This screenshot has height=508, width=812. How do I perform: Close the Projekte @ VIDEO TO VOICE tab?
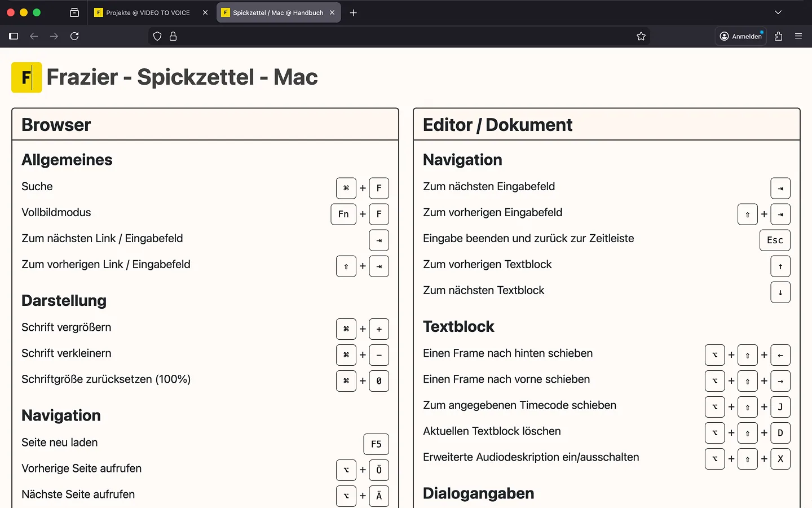pyautogui.click(x=205, y=12)
